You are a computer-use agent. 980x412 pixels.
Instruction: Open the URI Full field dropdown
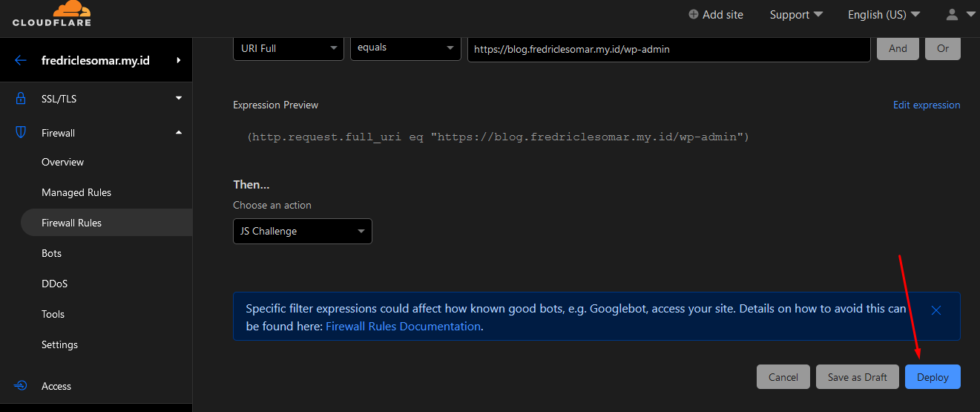pos(288,48)
